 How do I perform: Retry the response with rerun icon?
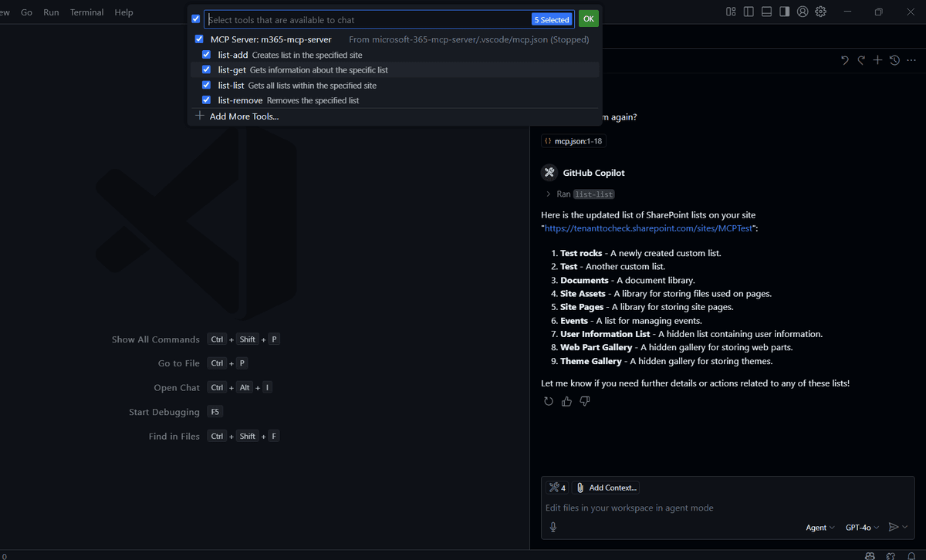(x=549, y=401)
